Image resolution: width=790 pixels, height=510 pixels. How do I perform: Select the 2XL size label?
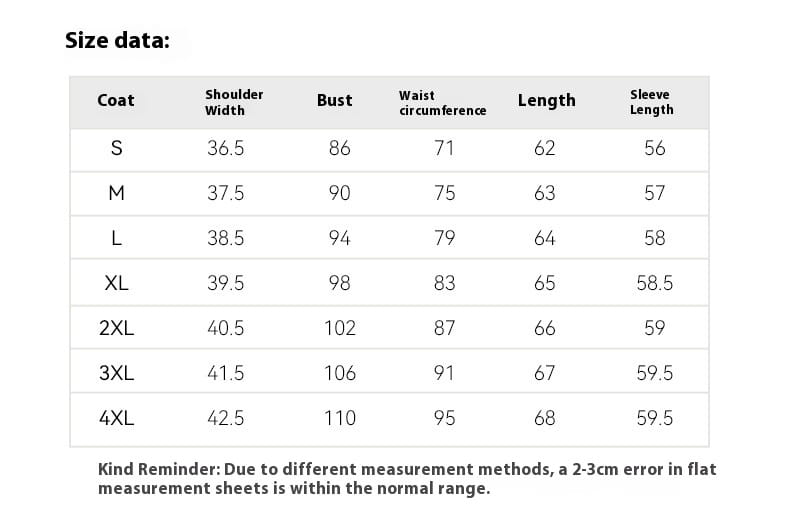pyautogui.click(x=116, y=328)
